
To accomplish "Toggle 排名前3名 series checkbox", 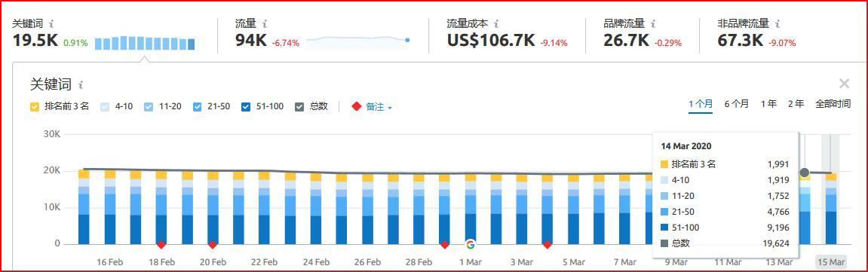I will 35,107.
